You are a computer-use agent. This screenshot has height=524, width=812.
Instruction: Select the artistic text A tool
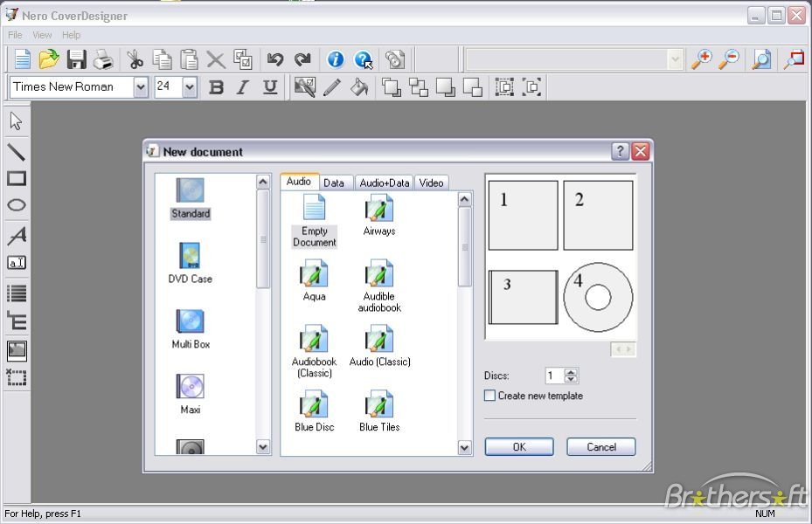[x=17, y=236]
